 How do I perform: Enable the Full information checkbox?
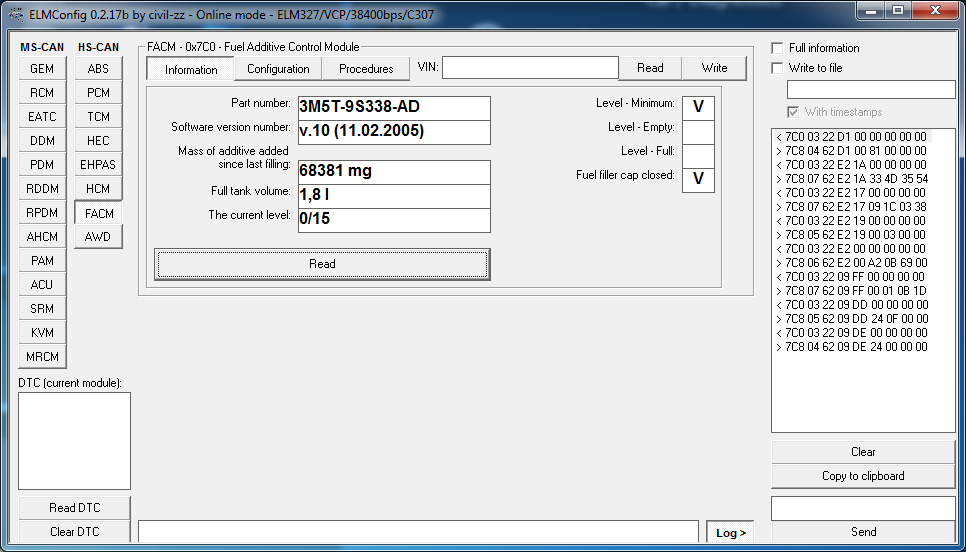coord(778,48)
